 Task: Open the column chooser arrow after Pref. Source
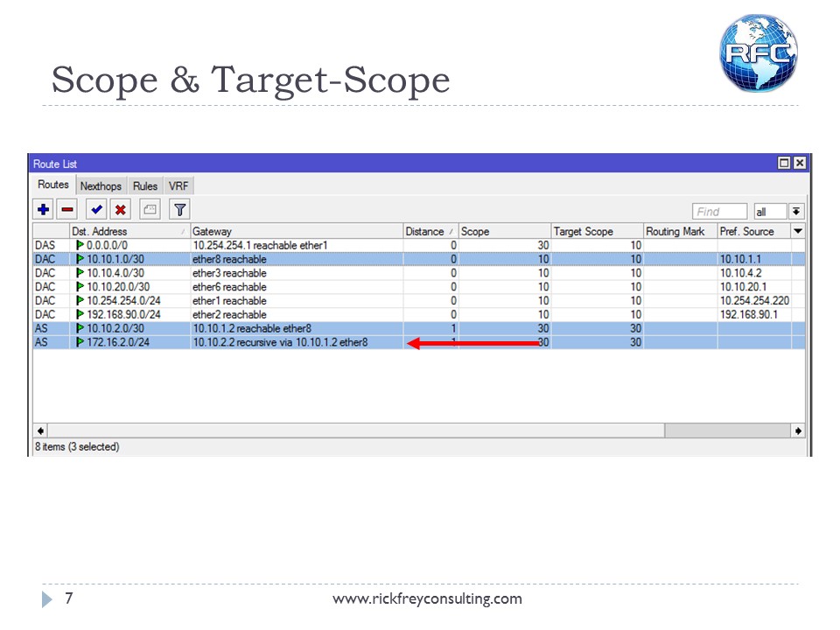pos(798,231)
